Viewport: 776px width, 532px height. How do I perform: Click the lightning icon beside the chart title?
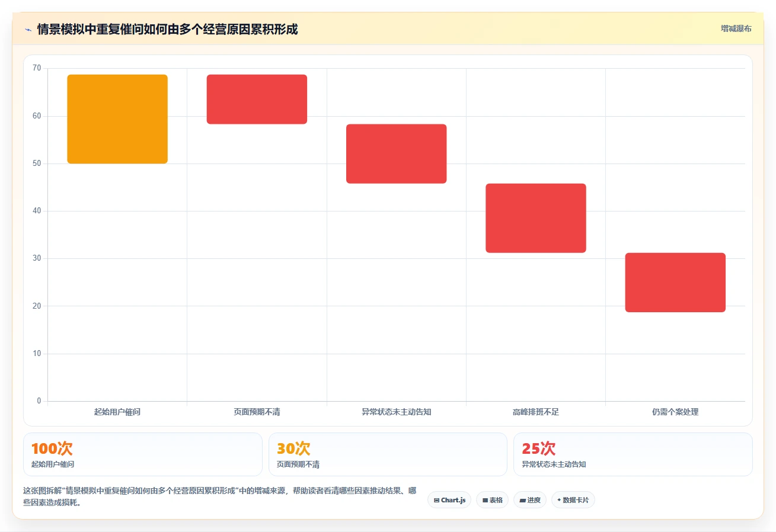(28, 30)
